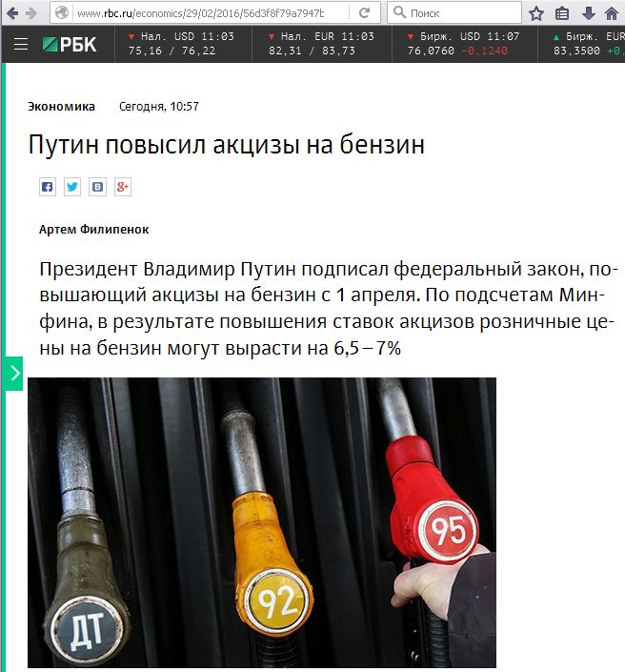Click the Поиск search field

pyautogui.click(x=454, y=13)
